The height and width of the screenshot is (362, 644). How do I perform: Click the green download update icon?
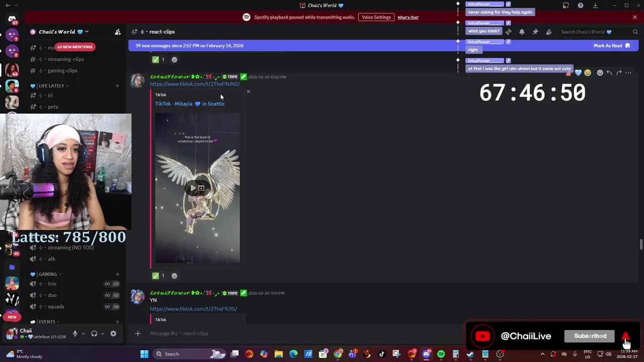[x=595, y=6]
